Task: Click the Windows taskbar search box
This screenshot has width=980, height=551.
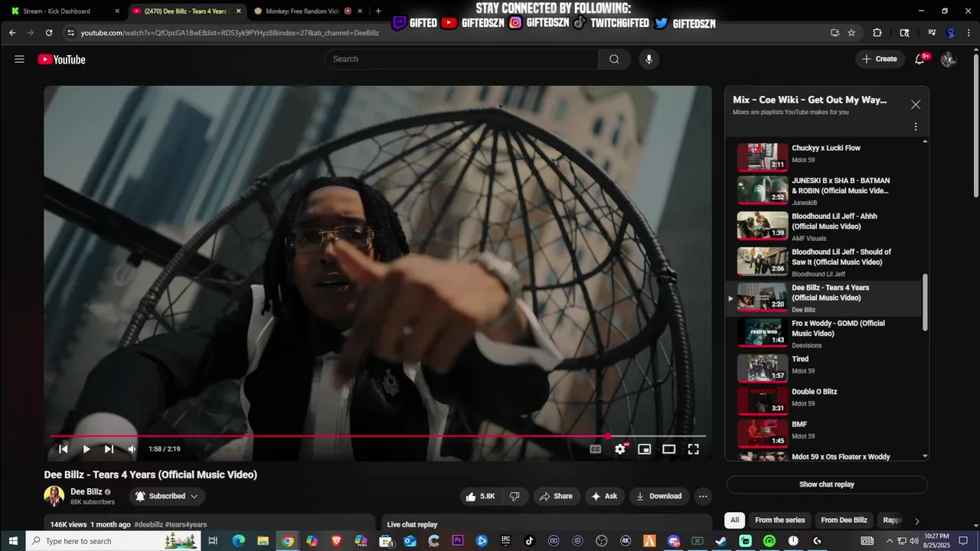Action: point(113,541)
